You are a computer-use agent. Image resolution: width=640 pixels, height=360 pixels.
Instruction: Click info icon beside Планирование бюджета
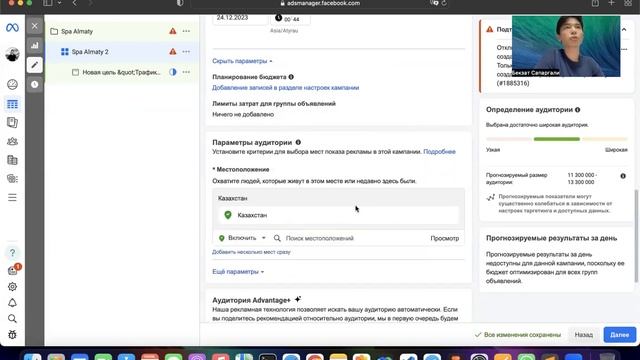291,77
